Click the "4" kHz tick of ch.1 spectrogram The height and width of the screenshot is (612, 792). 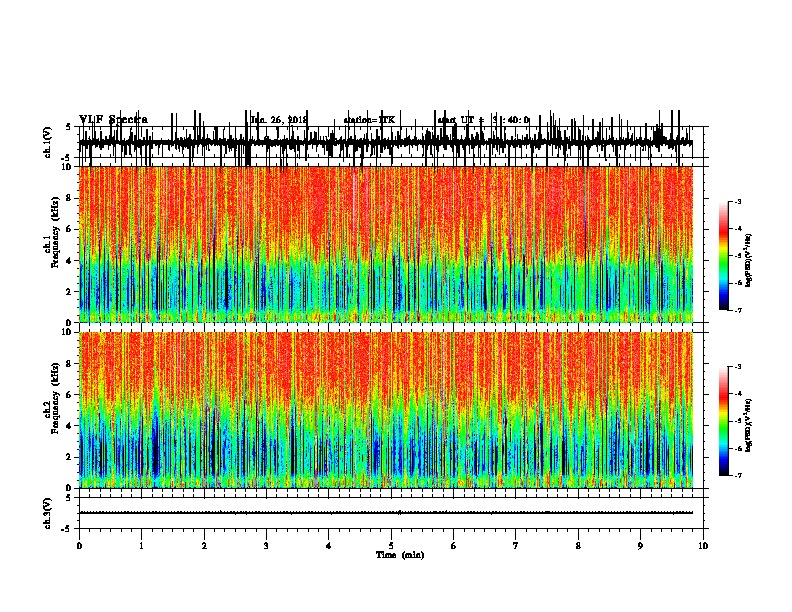coord(69,261)
